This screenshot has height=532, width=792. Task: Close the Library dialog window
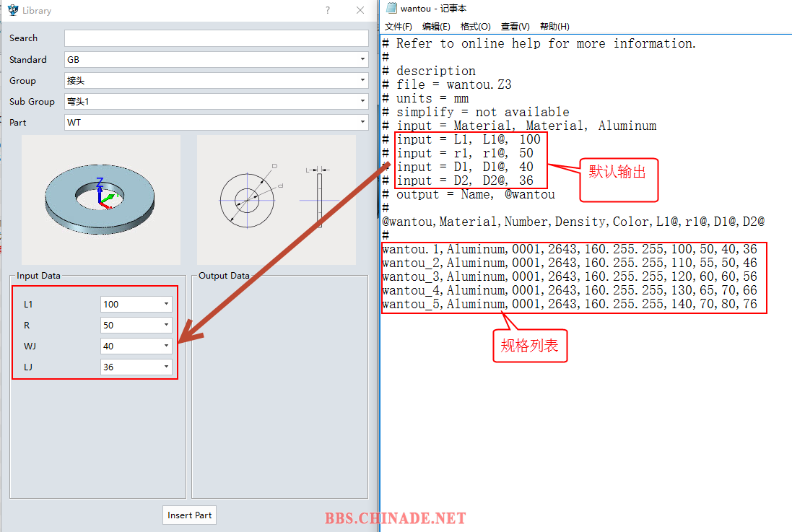pyautogui.click(x=360, y=10)
